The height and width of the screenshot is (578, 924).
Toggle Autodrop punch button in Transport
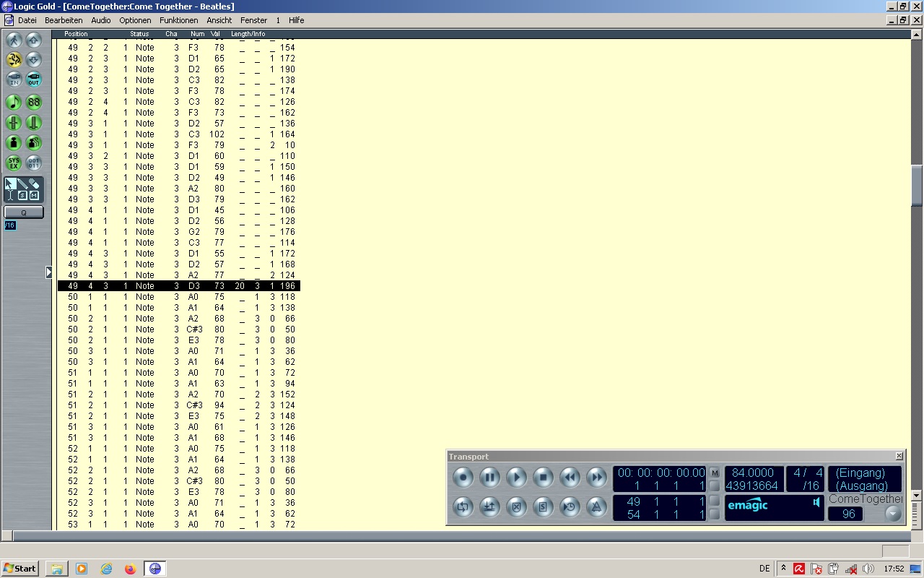[489, 507]
